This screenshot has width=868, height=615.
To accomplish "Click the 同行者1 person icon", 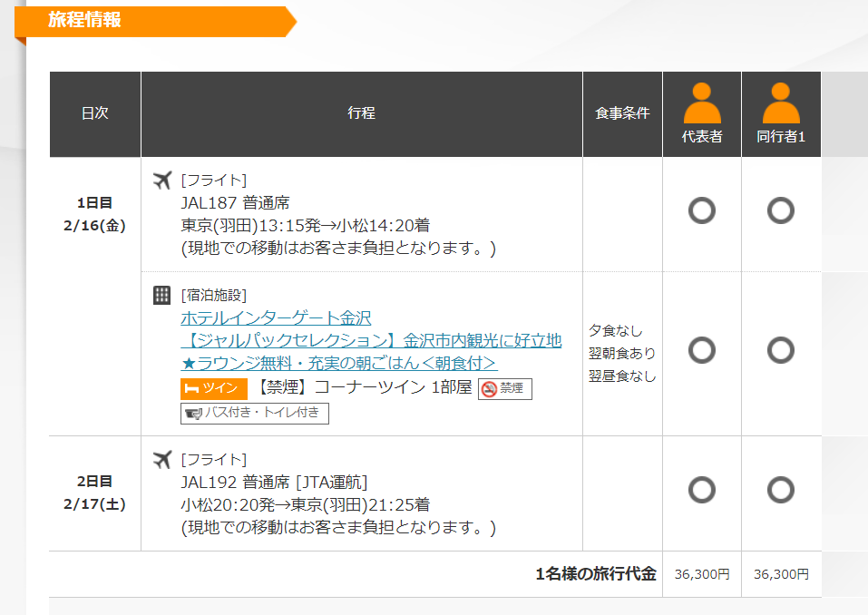I will (x=781, y=103).
